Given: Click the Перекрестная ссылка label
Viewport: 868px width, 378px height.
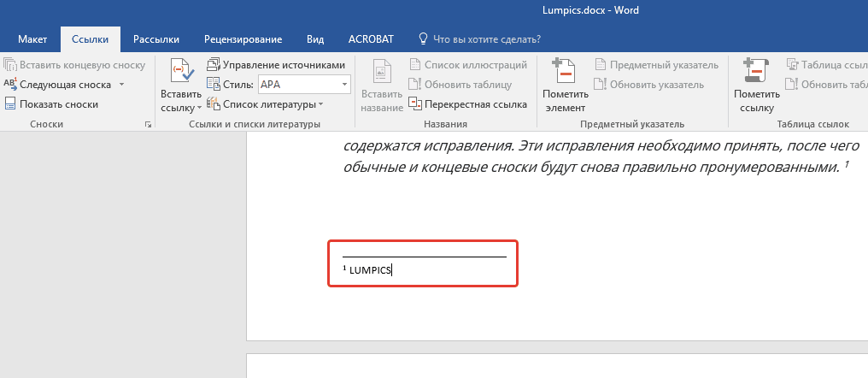Looking at the screenshot, I should point(476,104).
